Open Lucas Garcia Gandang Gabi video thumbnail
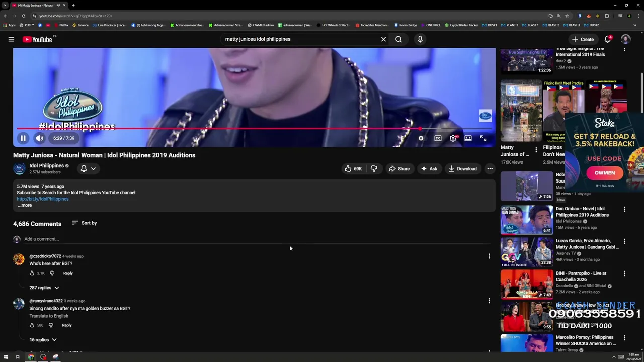 pos(527,252)
